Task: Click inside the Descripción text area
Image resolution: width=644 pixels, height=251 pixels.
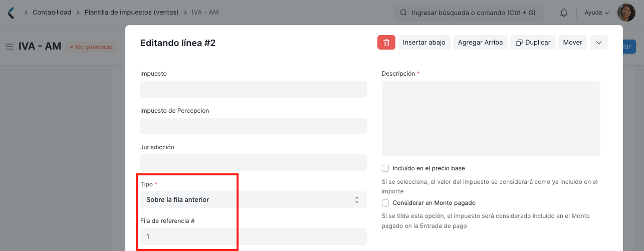Action: pos(491,118)
